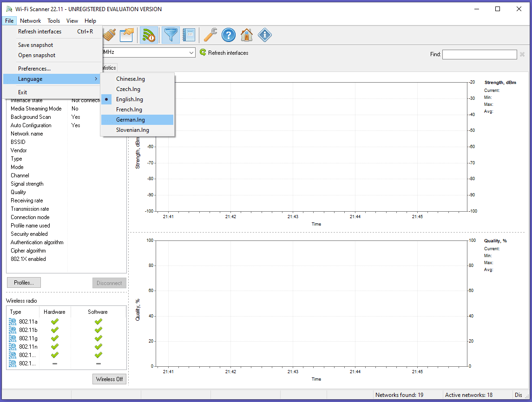Select Czech.lng language
The image size is (532, 402).
pos(138,89)
